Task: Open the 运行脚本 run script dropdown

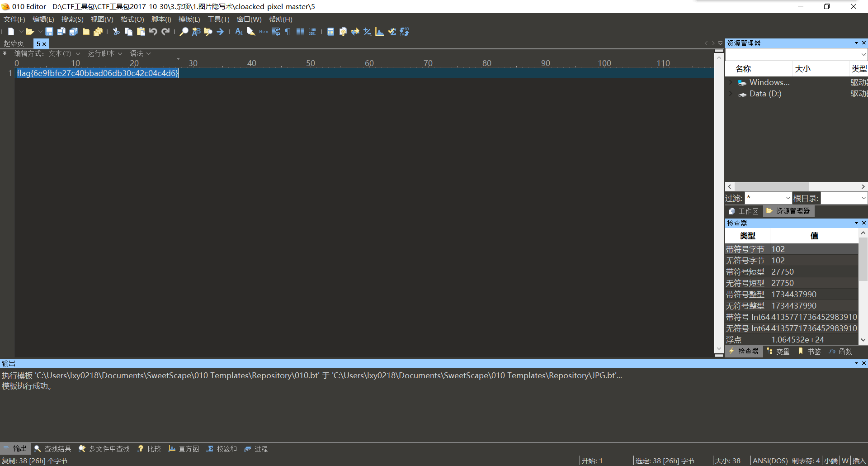Action: [104, 53]
